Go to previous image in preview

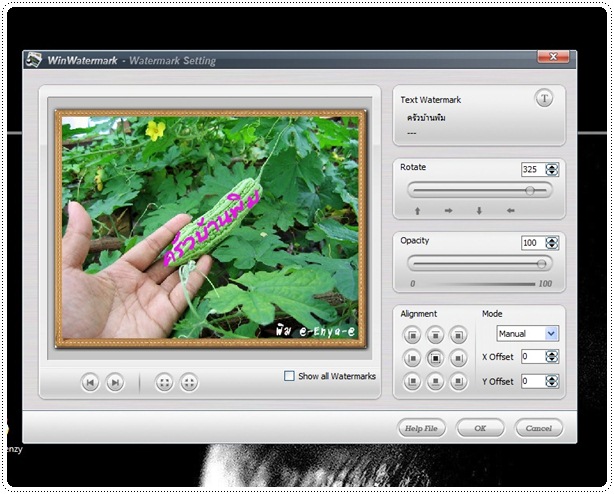click(90, 382)
